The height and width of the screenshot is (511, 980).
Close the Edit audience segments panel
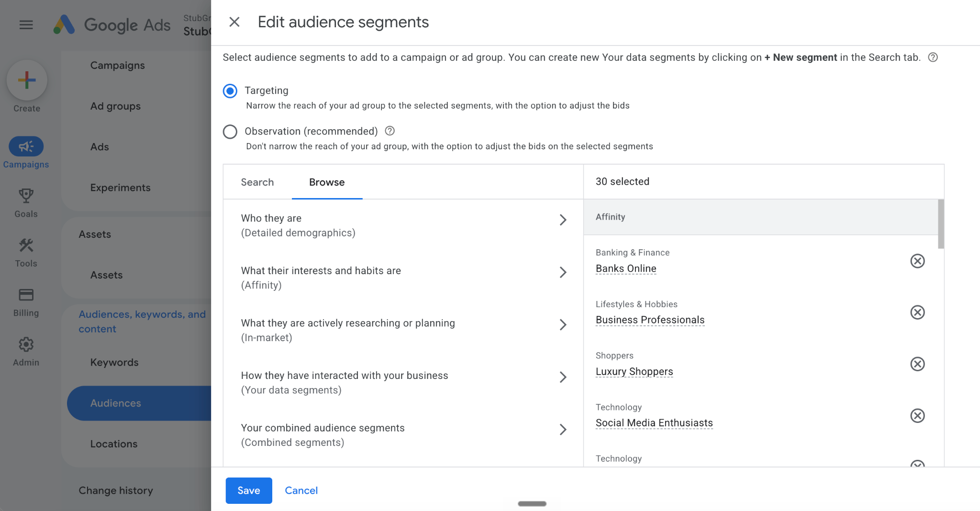pyautogui.click(x=234, y=22)
